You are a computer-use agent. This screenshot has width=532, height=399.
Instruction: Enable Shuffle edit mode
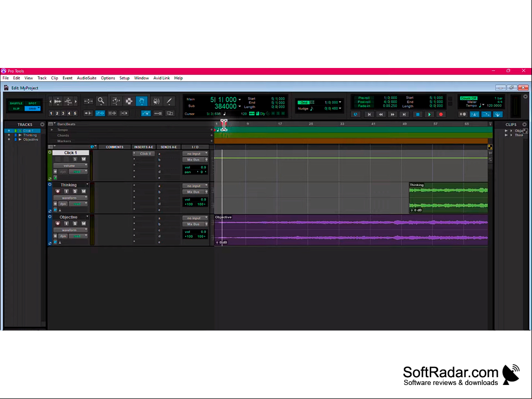16,103
